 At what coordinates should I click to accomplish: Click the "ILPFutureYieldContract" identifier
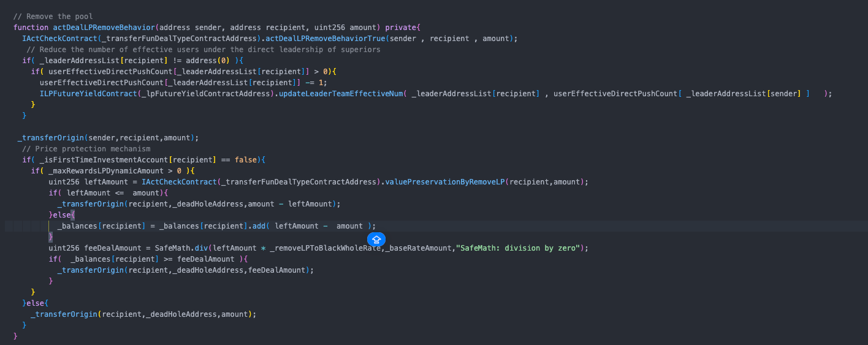tap(88, 94)
